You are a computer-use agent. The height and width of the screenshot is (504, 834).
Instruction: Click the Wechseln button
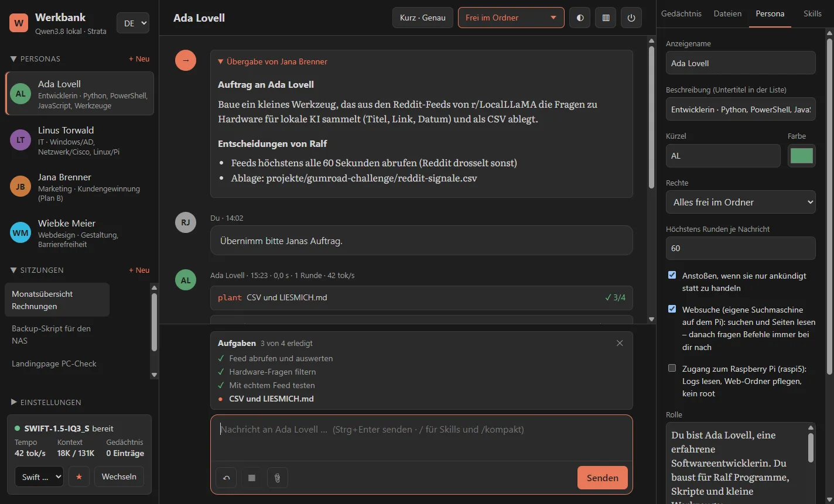pyautogui.click(x=119, y=476)
